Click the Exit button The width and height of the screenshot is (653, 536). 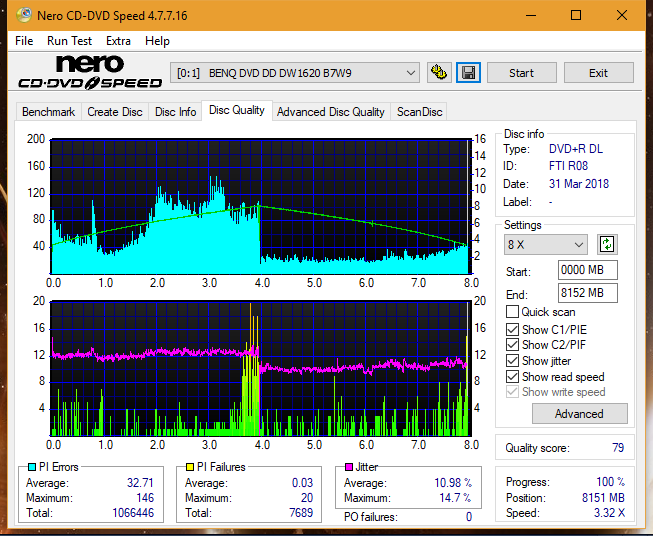598,73
